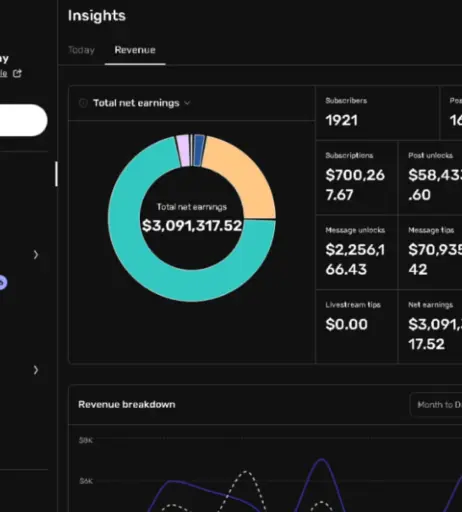Click the solid purple line peak in chart
This screenshot has height=512, width=462.
[x=322, y=460]
